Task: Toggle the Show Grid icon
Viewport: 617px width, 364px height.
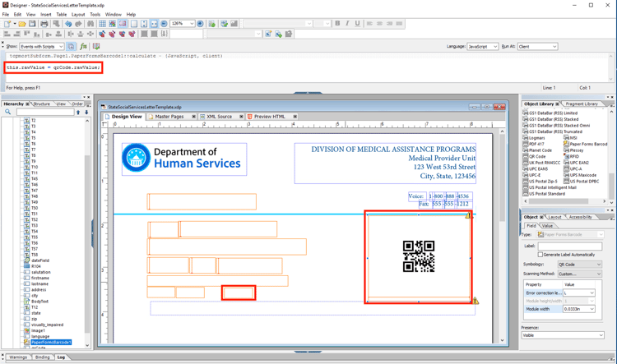Action: tap(102, 24)
